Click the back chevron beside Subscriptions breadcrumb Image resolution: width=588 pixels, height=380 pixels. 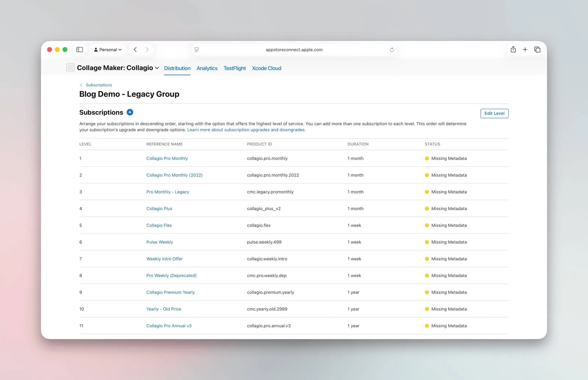tap(81, 85)
